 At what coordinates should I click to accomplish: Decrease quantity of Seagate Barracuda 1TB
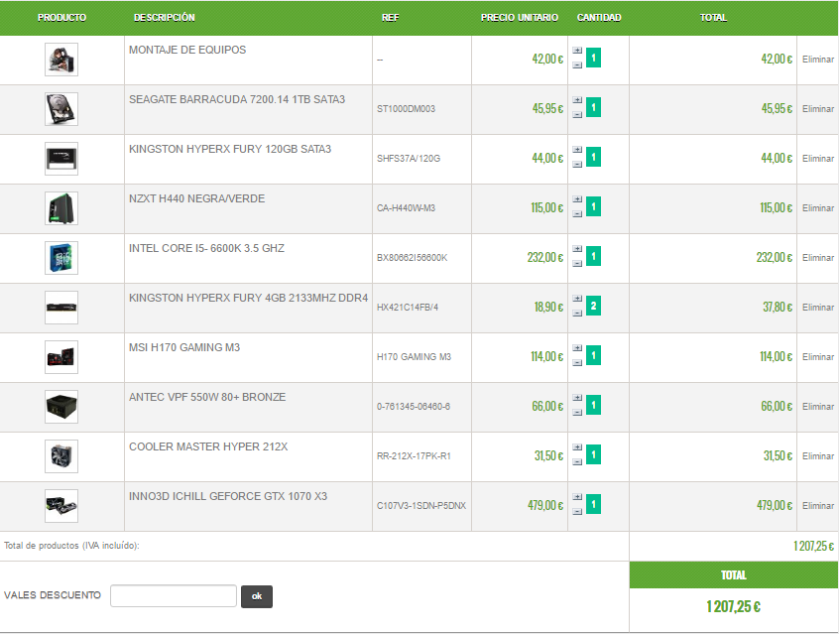click(x=577, y=115)
